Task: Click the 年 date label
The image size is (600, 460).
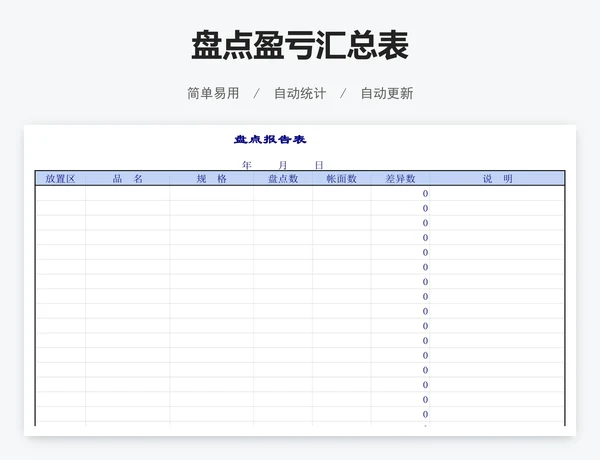Action: (247, 165)
